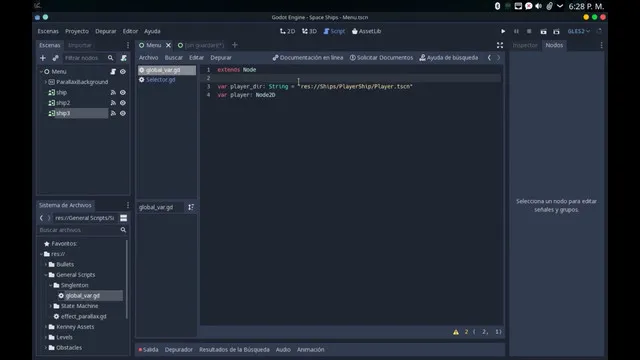Viewport: 640px width, 360px height.
Task: Click Ayuda de búsqueda button
Action: [449, 58]
